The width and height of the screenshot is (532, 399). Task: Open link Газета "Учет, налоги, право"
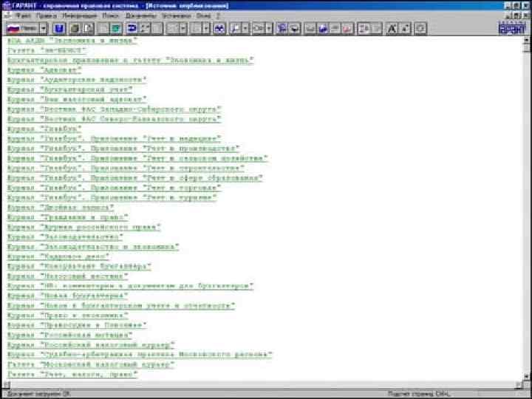point(72,374)
